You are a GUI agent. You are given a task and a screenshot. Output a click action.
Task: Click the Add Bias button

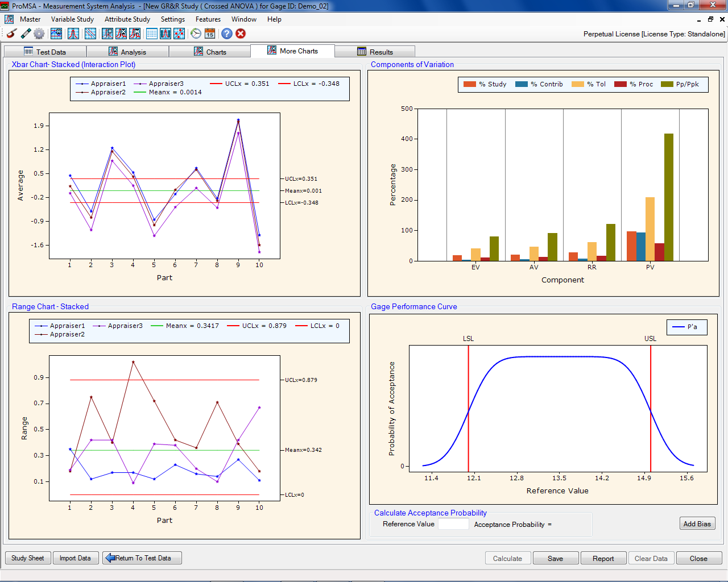click(x=697, y=523)
